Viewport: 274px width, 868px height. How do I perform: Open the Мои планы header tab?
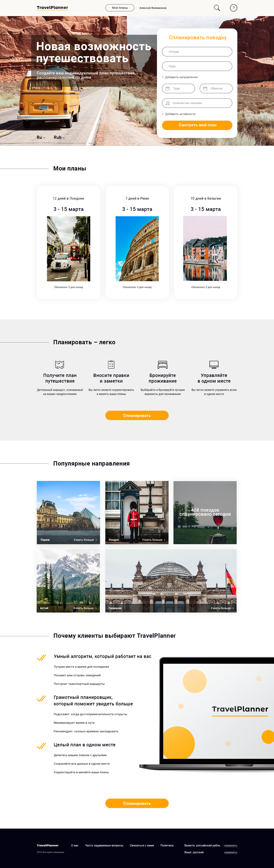pyautogui.click(x=120, y=8)
